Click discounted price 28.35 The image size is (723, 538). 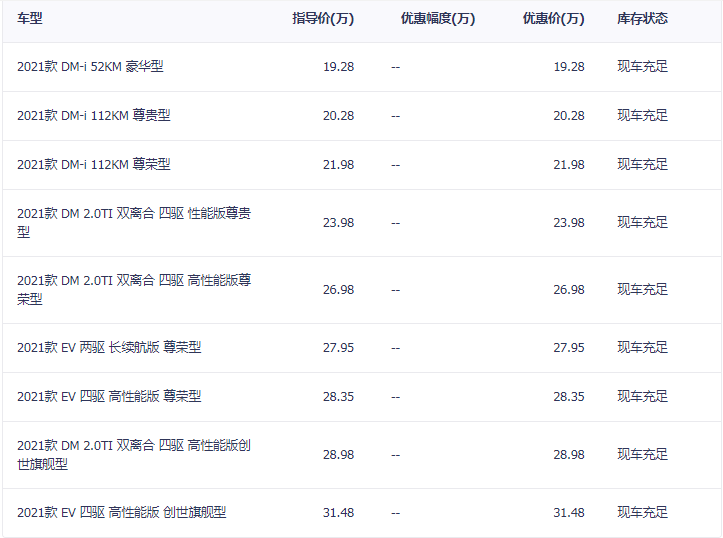point(569,396)
